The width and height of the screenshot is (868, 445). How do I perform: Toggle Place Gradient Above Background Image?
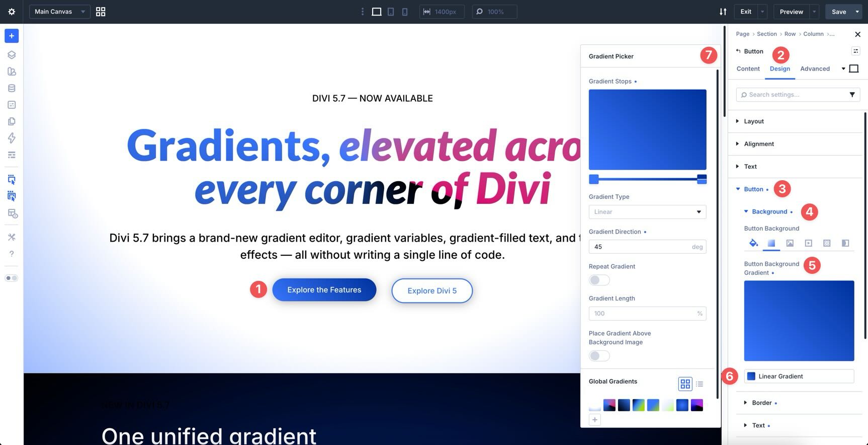599,356
